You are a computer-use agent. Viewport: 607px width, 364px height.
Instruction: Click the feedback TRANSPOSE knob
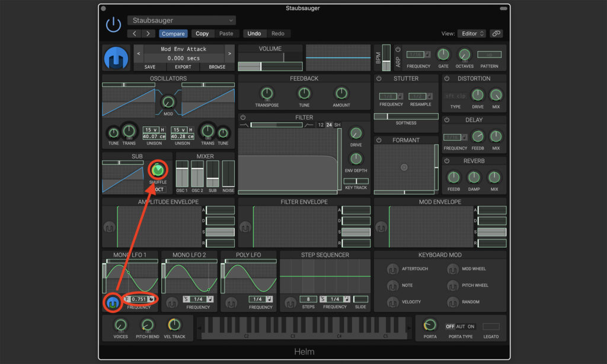coord(267,93)
